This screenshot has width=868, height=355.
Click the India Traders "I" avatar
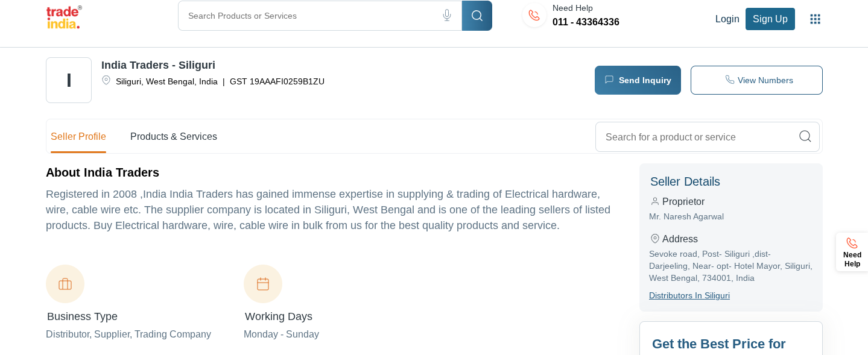click(69, 80)
